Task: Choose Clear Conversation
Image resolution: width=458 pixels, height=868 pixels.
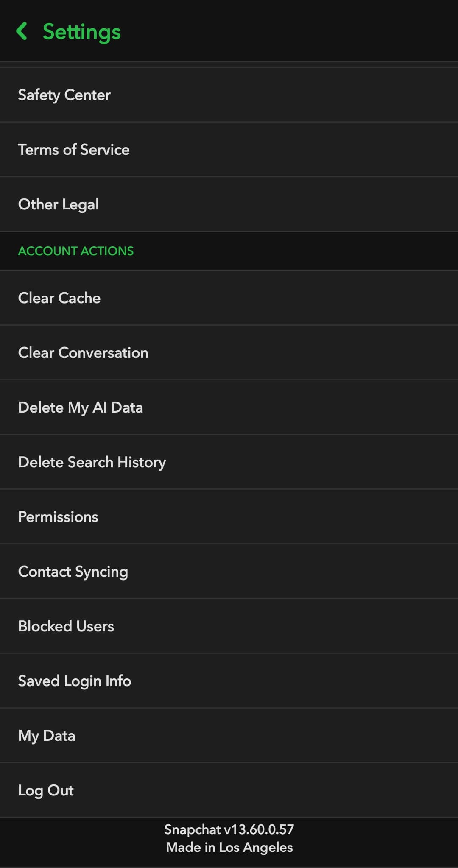Action: coord(83,352)
